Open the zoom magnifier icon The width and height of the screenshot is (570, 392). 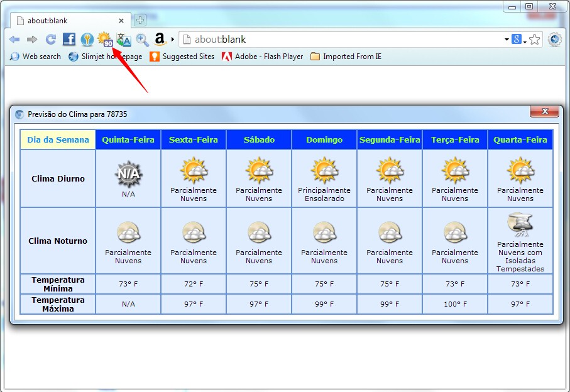142,40
